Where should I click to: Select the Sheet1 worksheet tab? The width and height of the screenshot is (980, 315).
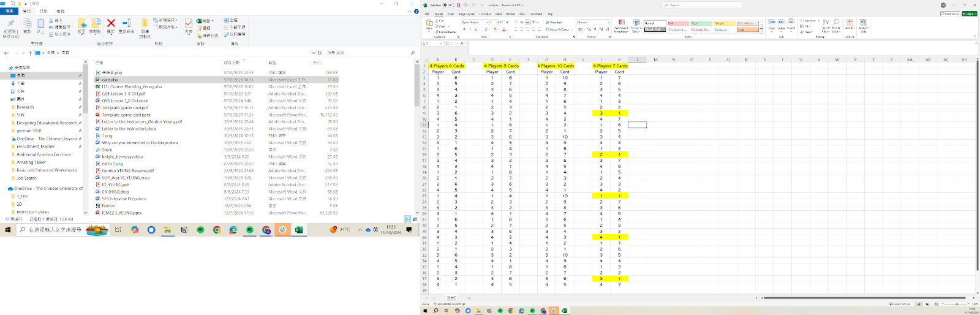451,298
